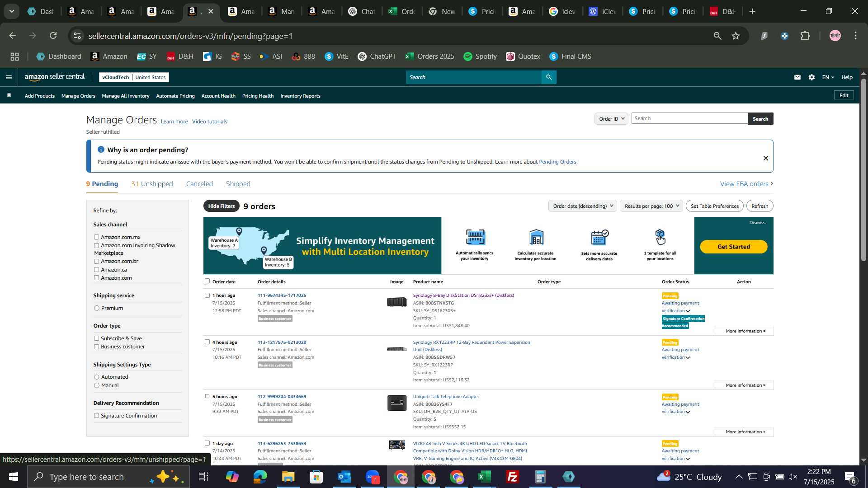868x488 pixels.
Task: Click the bookmark flag icon in nav bar
Action: pyautogui.click(x=9, y=95)
